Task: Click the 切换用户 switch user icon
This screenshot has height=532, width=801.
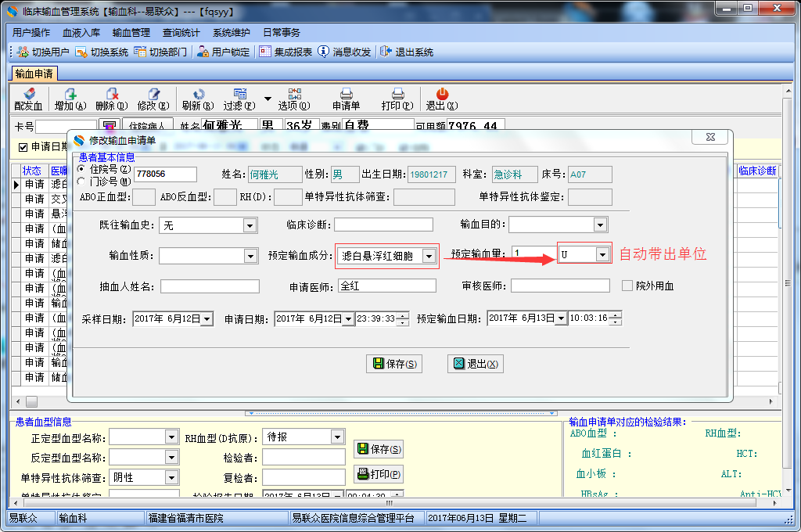Action: (23, 52)
